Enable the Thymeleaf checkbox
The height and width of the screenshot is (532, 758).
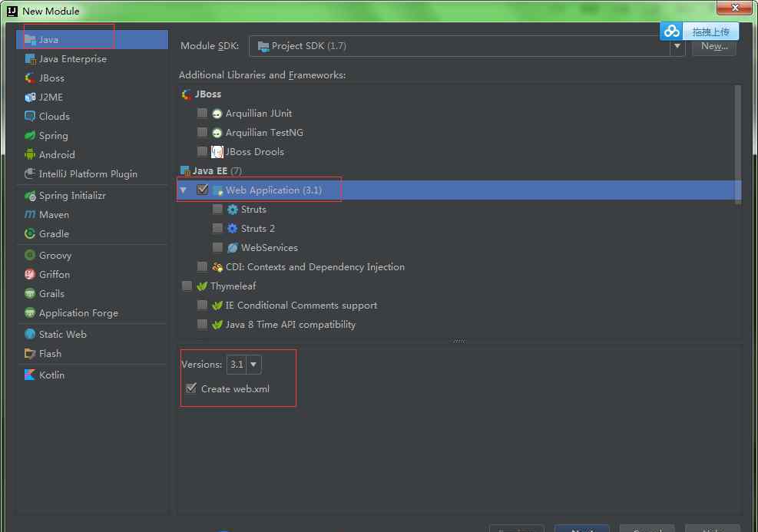(x=187, y=286)
